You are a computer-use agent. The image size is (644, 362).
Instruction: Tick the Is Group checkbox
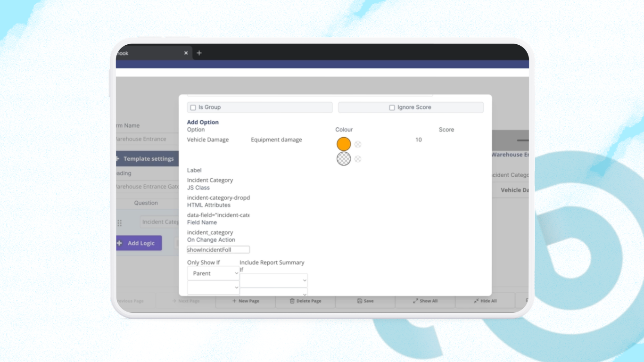(x=193, y=107)
